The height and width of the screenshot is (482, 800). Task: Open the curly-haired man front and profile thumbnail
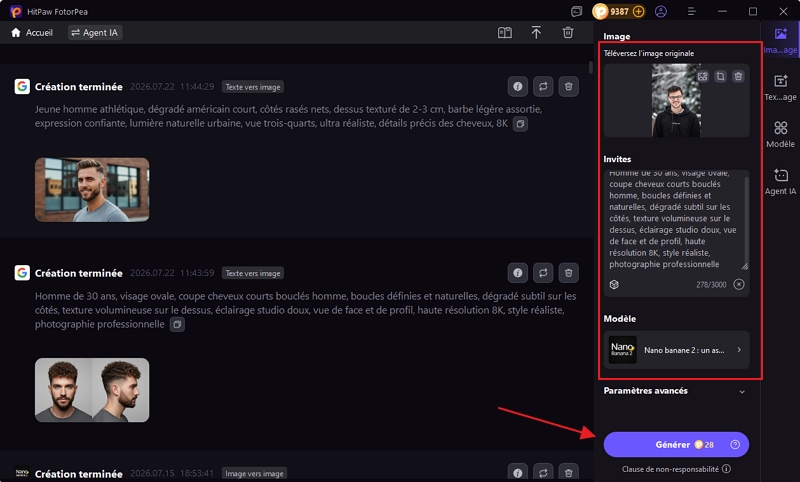pos(92,390)
